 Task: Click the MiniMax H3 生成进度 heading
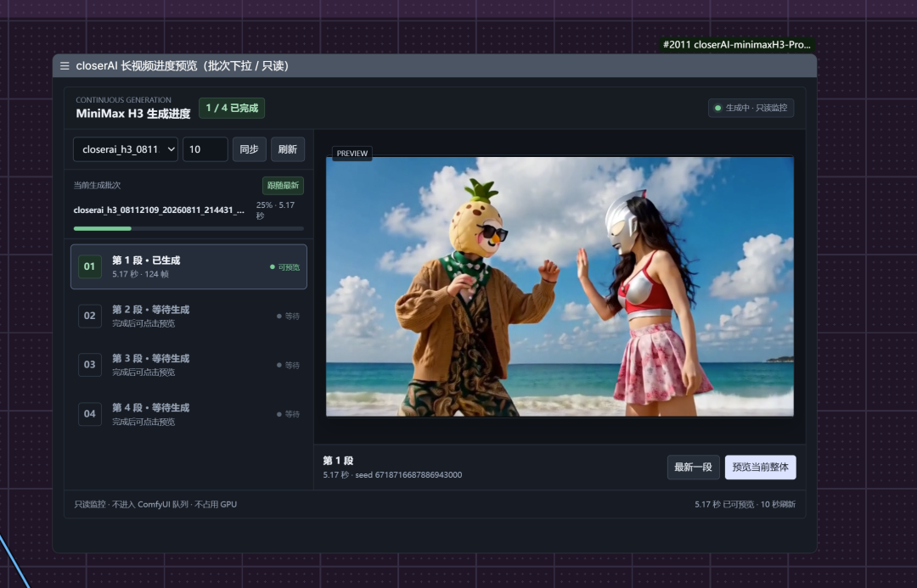point(133,114)
